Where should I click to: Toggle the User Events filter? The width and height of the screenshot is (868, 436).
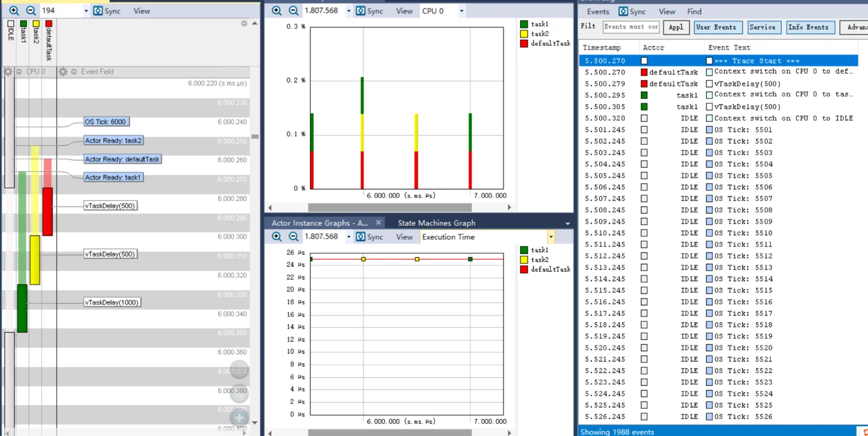[716, 27]
